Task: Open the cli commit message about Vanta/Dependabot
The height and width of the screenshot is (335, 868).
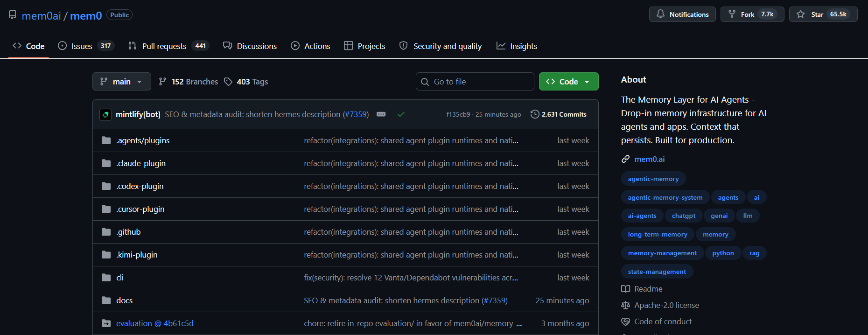Action: tap(411, 278)
